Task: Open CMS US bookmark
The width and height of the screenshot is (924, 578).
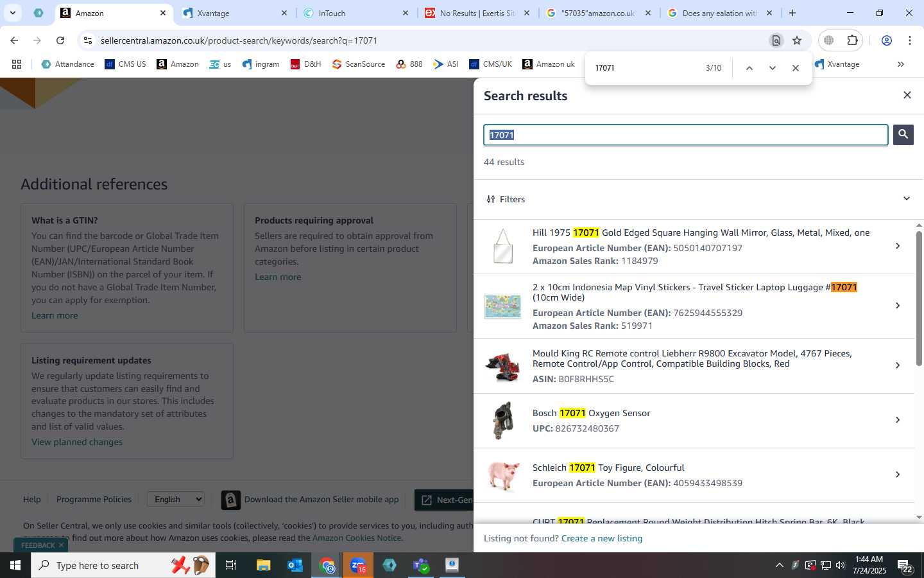Action: 126,64
